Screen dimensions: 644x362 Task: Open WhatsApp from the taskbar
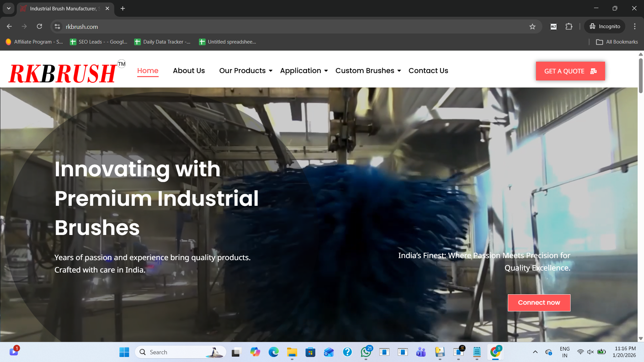(x=366, y=352)
